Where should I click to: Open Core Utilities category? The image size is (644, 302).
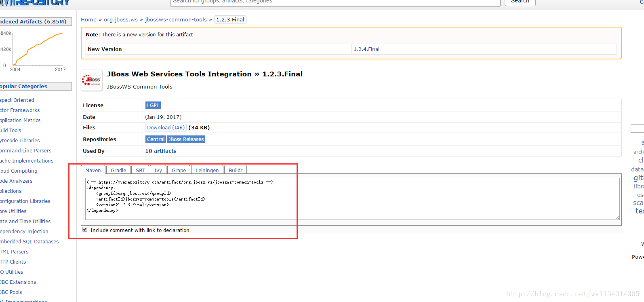click(13, 211)
